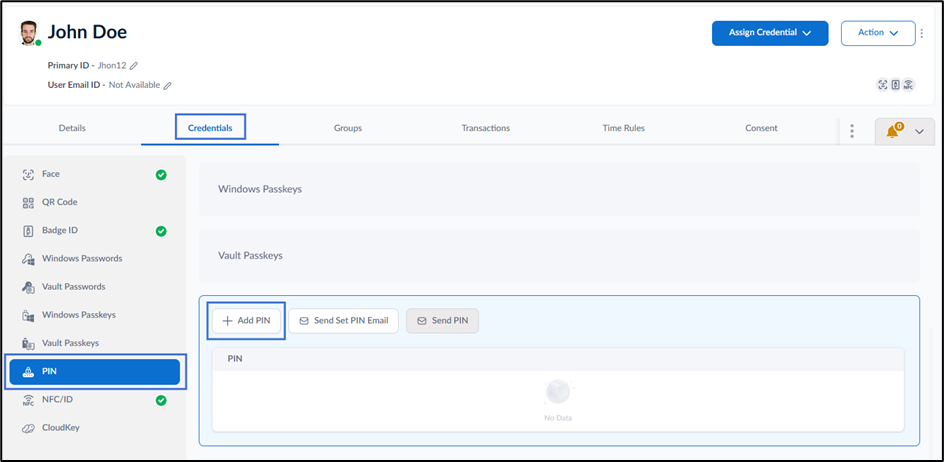Switch to the Groups tab

348,128
